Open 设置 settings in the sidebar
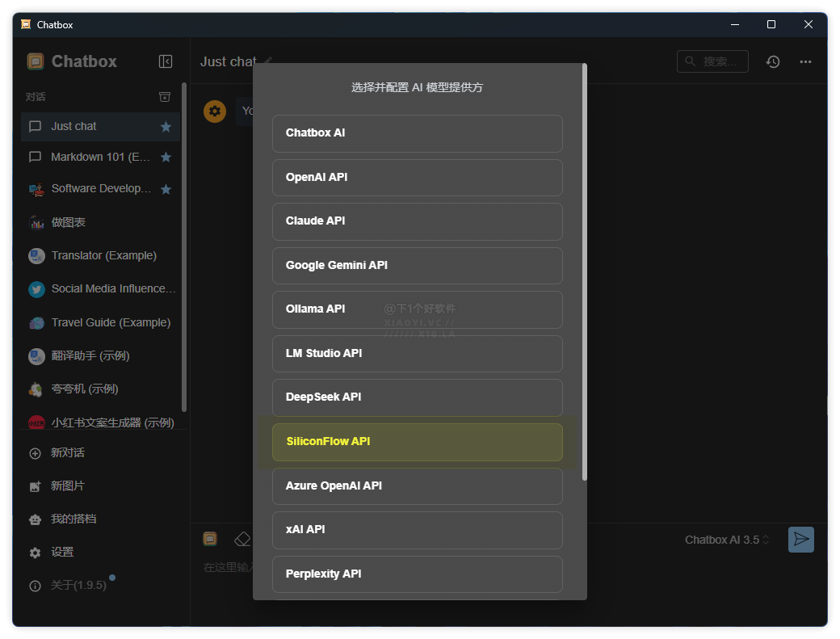Viewport: 840px width, 639px height. click(x=61, y=553)
